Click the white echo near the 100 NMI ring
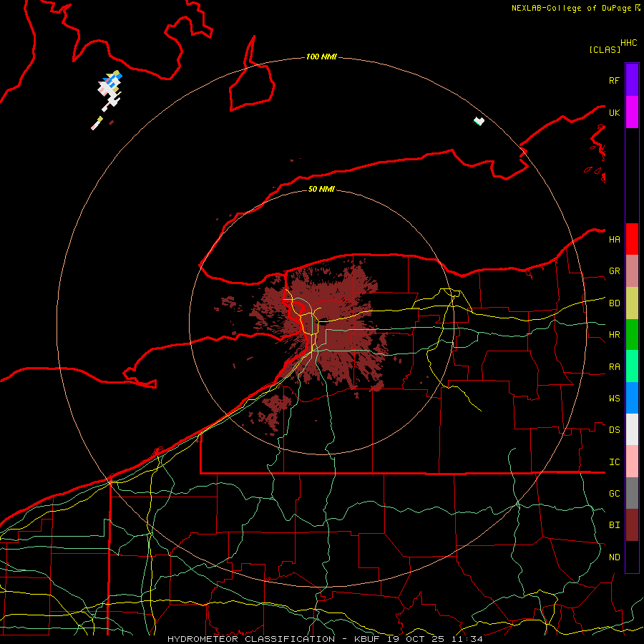Viewport: 644px width, 644px height. pyautogui.click(x=479, y=121)
